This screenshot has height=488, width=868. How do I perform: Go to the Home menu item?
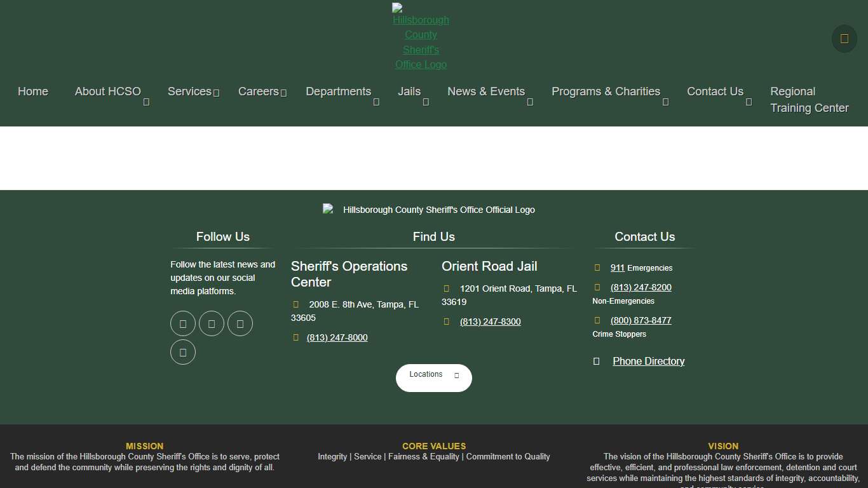coord(33,91)
